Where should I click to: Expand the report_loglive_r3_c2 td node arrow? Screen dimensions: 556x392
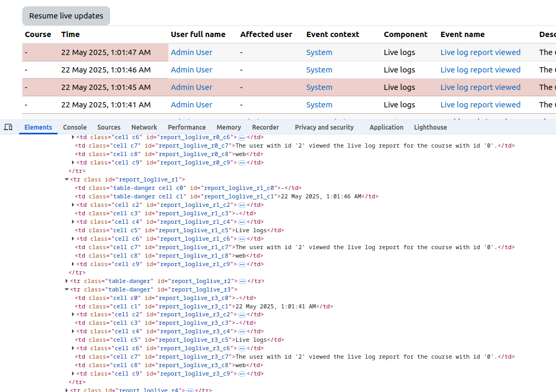pyautogui.click(x=73, y=314)
